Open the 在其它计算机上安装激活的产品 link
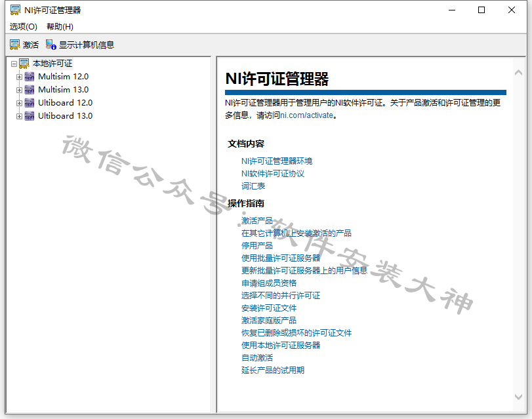532x419 pixels. point(297,233)
